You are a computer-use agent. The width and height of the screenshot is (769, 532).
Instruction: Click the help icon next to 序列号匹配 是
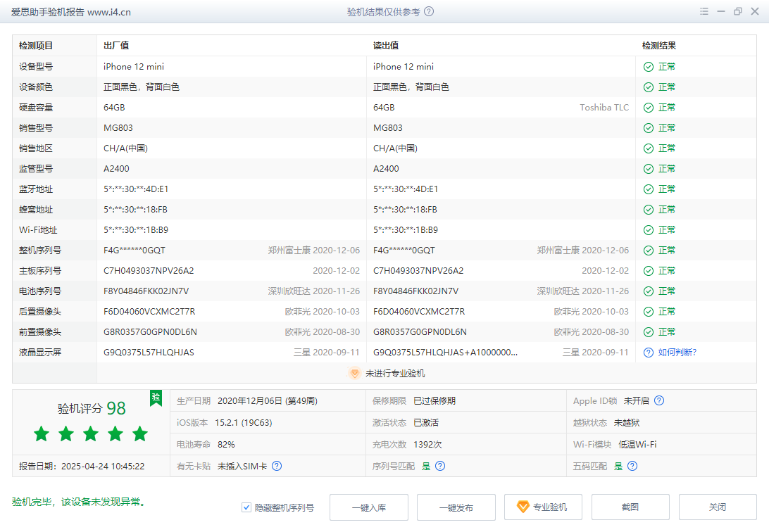[440, 466]
